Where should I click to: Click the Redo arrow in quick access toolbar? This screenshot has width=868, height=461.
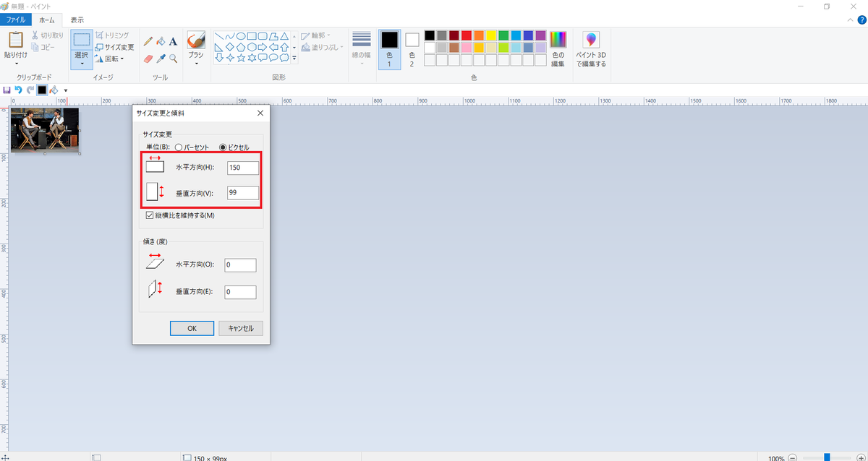click(x=30, y=90)
